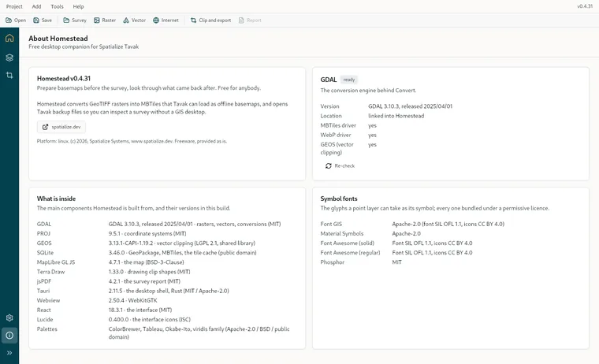The image size is (599, 364).
Task: Click 'GDAL 3.10.3, released 2025/04/01' version value
Action: (x=411, y=106)
